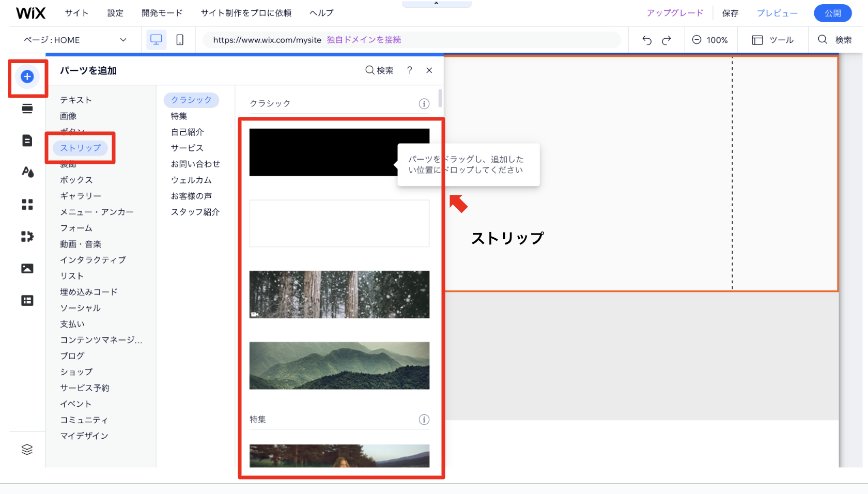Switch to mobile editing view

179,40
